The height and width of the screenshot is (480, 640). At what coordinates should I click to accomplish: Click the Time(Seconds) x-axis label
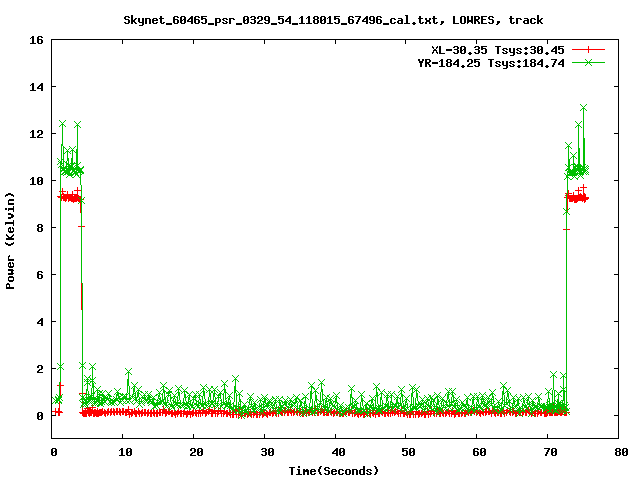334,471
